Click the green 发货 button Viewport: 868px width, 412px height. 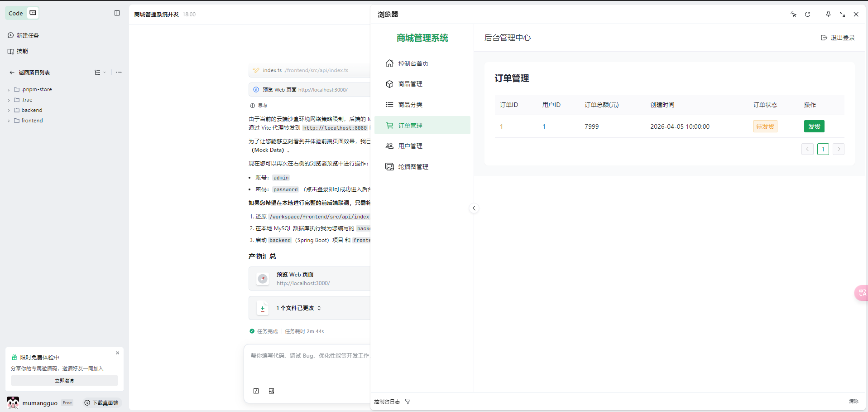pyautogui.click(x=814, y=126)
